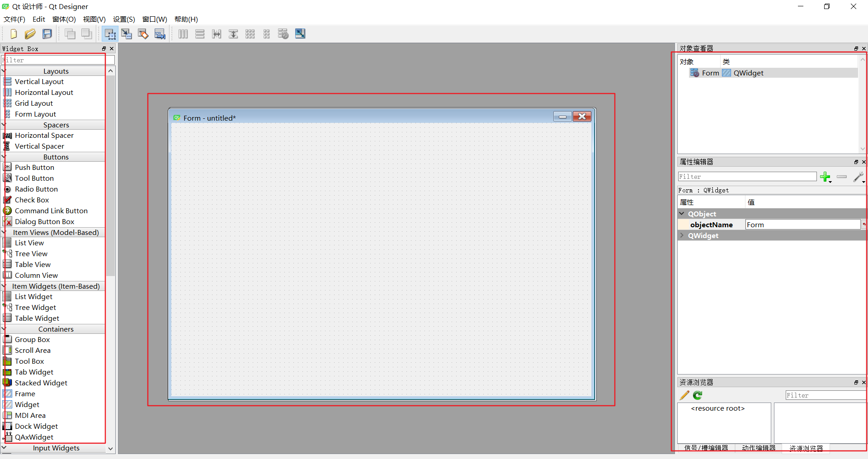Select Table View widget entry
The height and width of the screenshot is (459, 868).
click(x=33, y=264)
